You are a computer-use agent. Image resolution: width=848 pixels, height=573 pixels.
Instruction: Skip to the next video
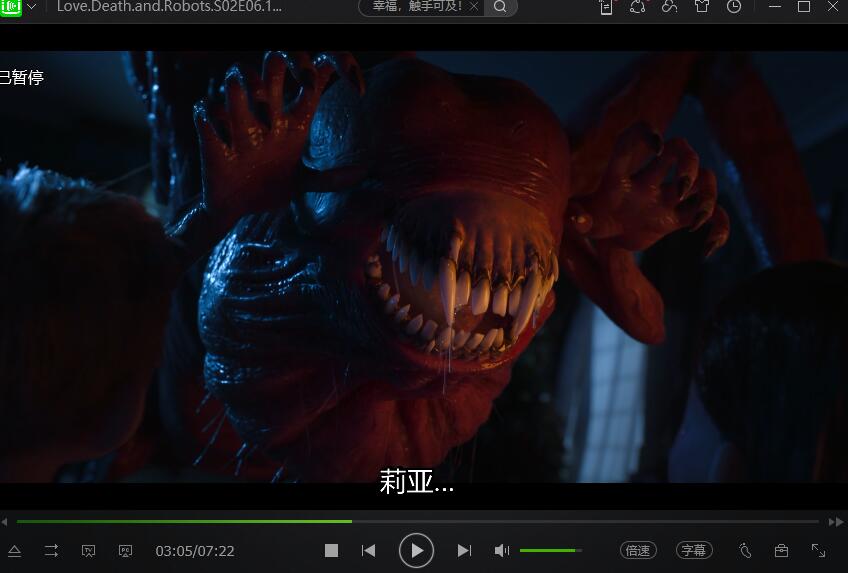click(464, 551)
